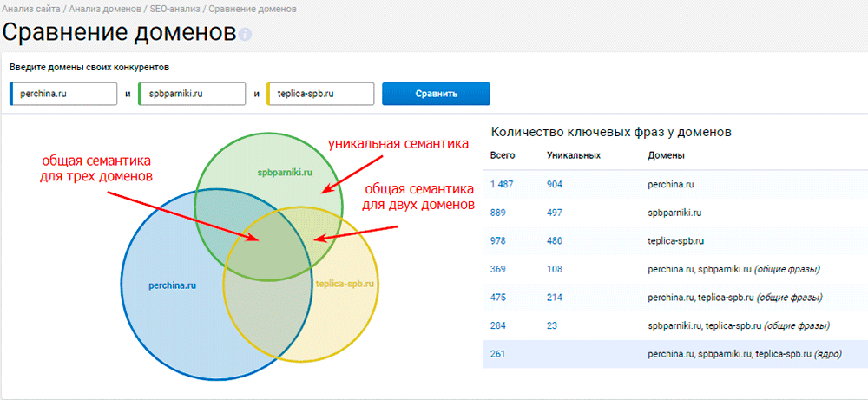The image size is (868, 400).
Task: Open the 214 unique common phrases link
Action: (556, 298)
